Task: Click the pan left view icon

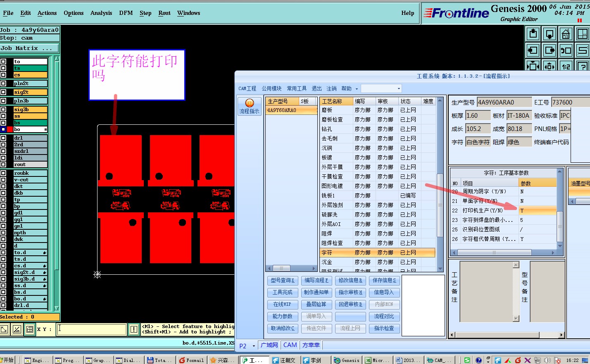Action: [x=533, y=50]
